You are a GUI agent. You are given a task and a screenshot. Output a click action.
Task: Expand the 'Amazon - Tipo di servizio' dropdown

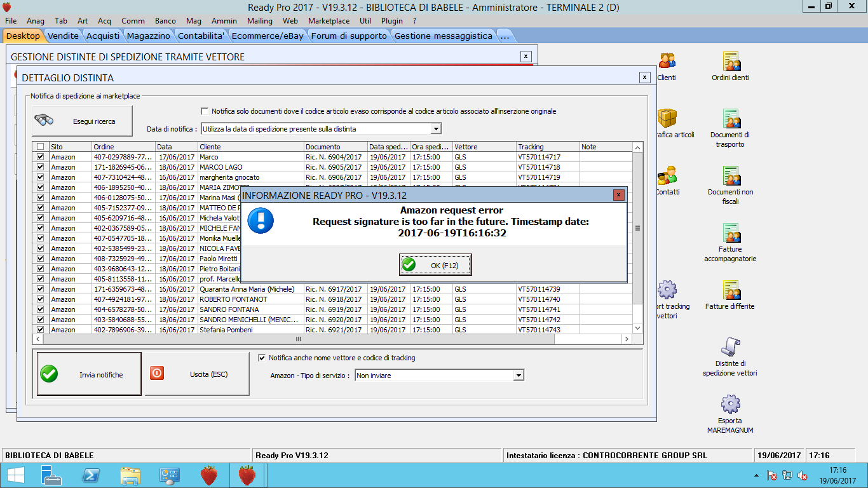[x=519, y=376]
